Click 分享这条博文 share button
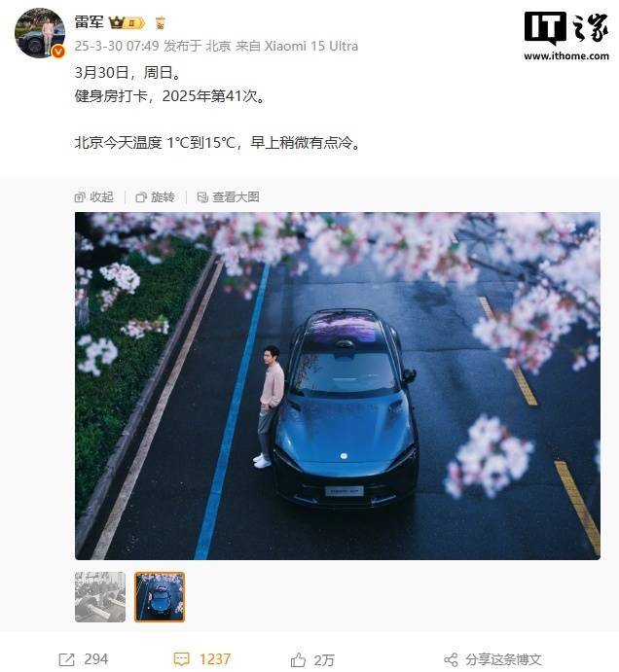This screenshot has height=672, width=619. coord(503,659)
